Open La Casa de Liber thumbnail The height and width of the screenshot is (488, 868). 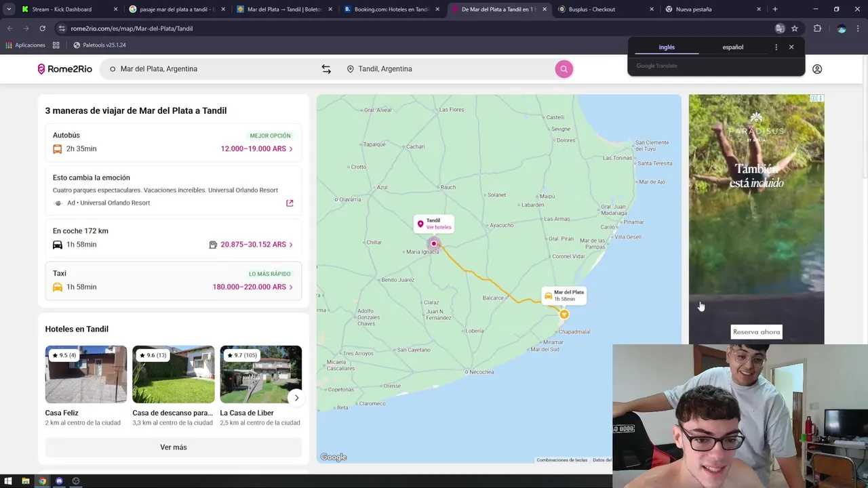tap(260, 374)
